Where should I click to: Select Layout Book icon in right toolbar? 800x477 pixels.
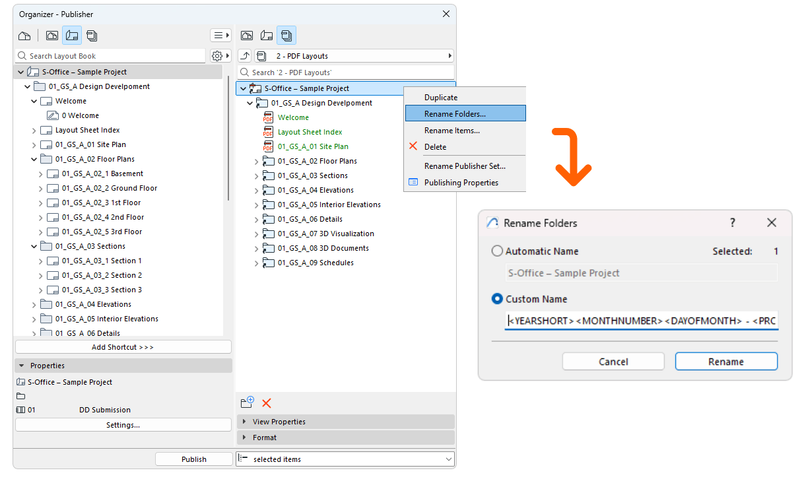(266, 36)
